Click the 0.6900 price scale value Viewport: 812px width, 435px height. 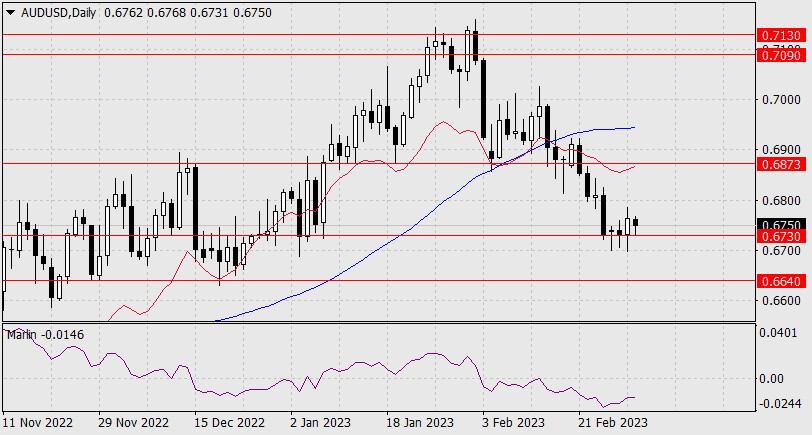tap(781, 150)
